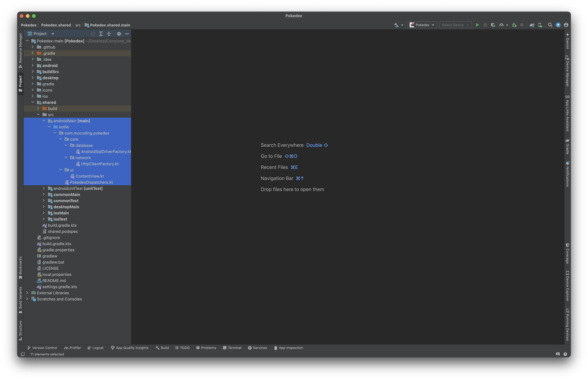Hide the Project tool window
This screenshot has width=588, height=380.
click(x=127, y=34)
